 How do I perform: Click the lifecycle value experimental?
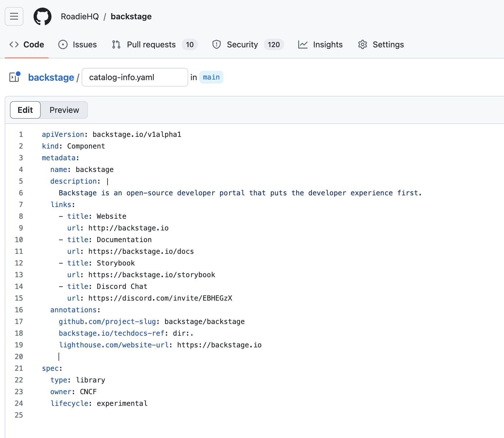click(x=122, y=403)
